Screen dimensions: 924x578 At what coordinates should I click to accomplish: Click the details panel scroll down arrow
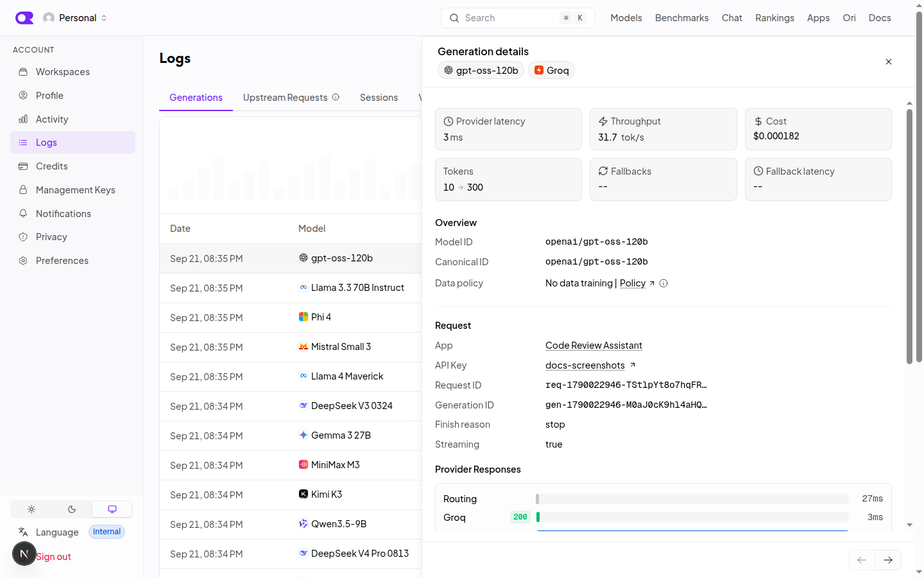(909, 525)
